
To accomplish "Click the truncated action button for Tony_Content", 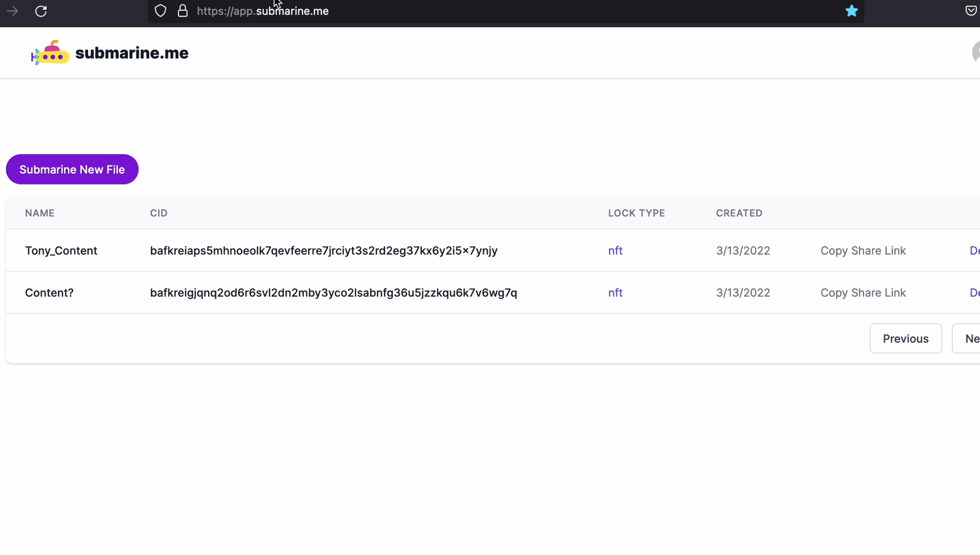I will click(x=975, y=251).
